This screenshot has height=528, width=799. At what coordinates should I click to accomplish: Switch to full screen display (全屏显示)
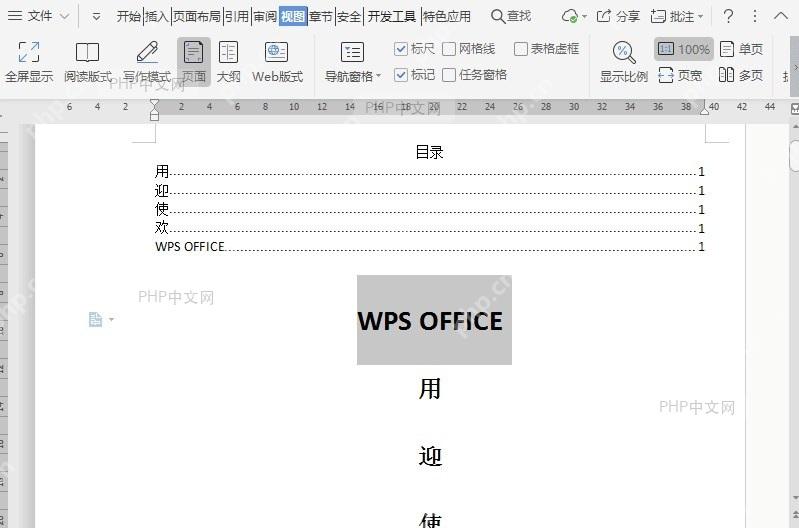pyautogui.click(x=29, y=62)
